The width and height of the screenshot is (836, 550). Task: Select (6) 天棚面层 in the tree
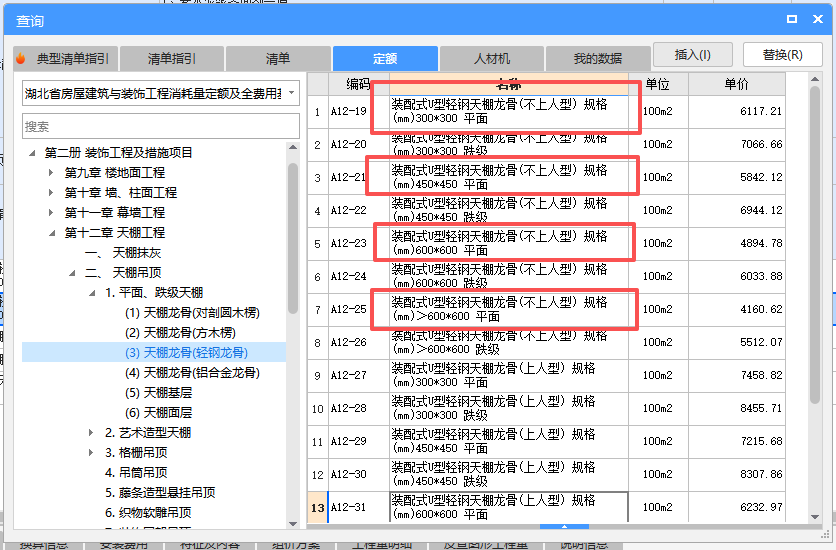click(x=158, y=412)
